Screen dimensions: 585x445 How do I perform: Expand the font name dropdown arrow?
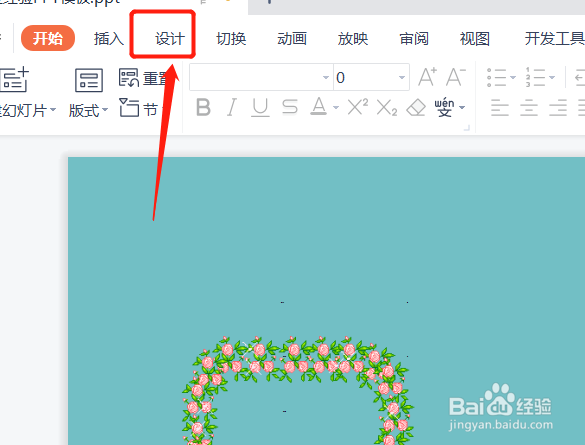point(326,78)
